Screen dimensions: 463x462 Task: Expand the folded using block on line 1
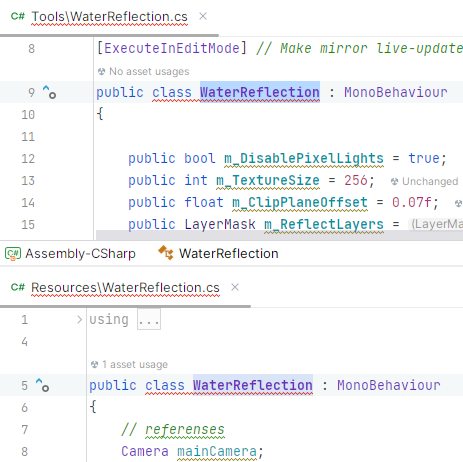pos(79,320)
